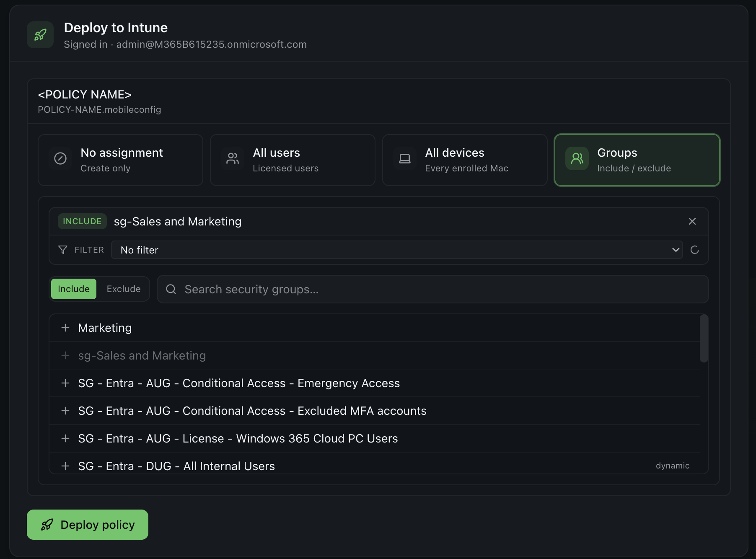Click the green Groups people icon
The image size is (756, 559).
577,158
